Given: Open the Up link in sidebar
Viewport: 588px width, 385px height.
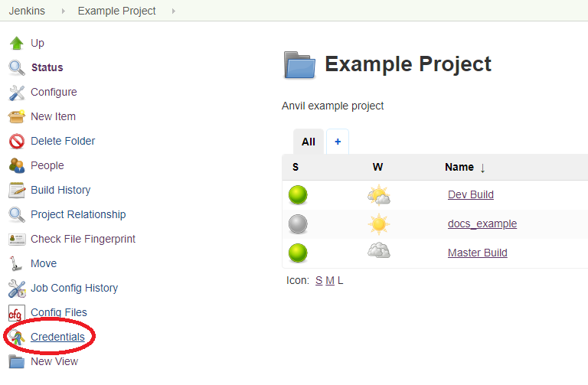Looking at the screenshot, I should pyautogui.click(x=38, y=43).
